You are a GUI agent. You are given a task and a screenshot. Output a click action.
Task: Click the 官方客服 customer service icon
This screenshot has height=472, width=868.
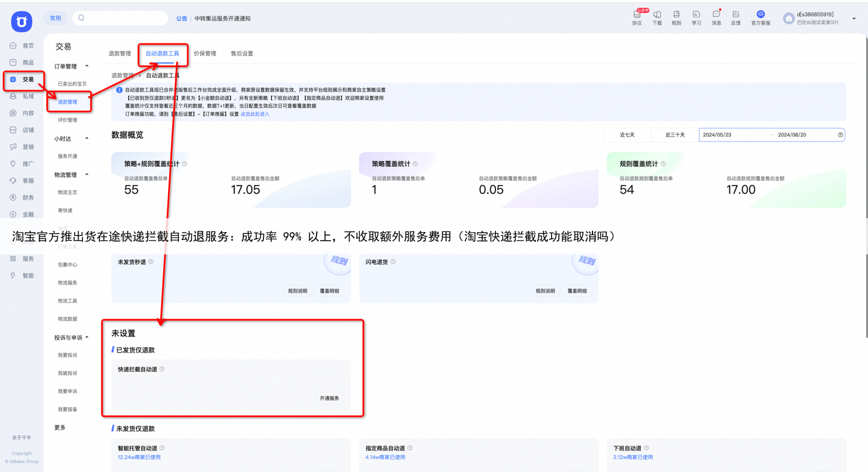tap(761, 17)
